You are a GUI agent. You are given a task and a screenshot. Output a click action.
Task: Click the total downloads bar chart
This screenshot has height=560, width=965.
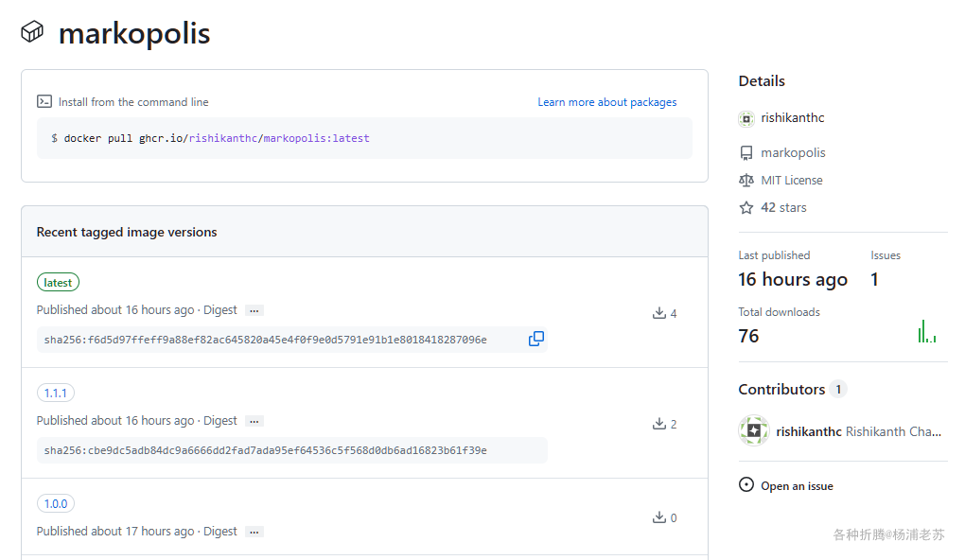(x=926, y=332)
